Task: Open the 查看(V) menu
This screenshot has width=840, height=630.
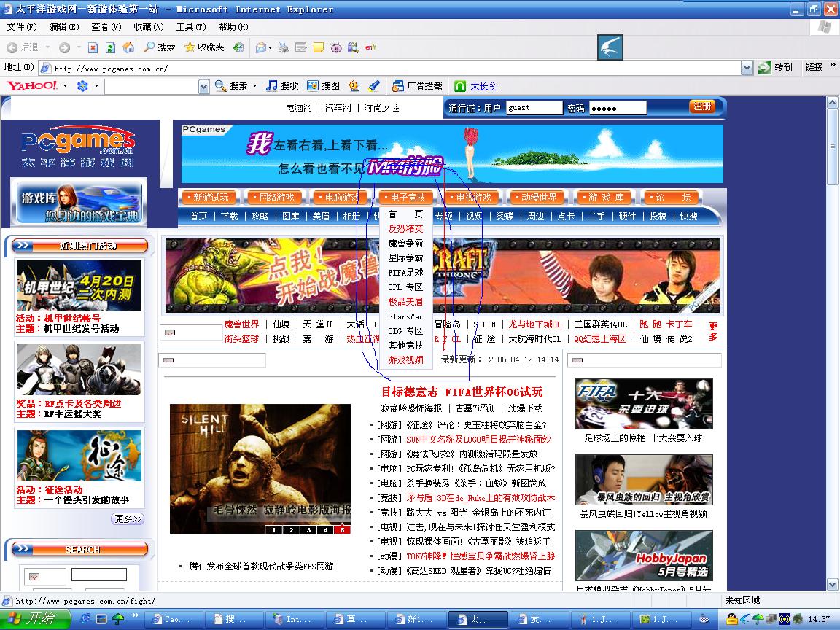Action: (106, 26)
